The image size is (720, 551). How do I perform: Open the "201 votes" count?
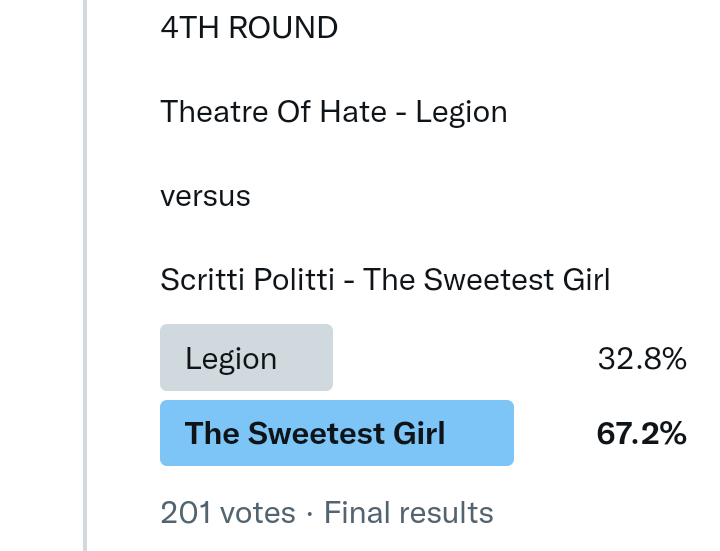[227, 513]
